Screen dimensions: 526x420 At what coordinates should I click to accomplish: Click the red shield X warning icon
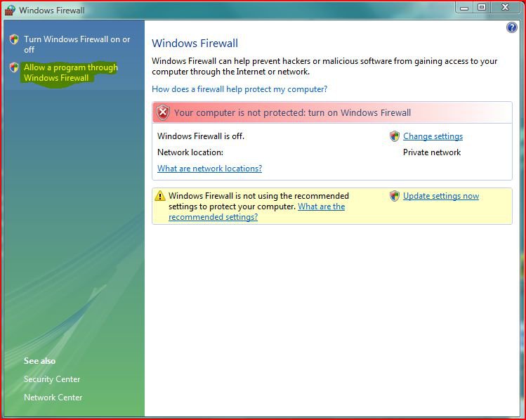coord(163,112)
